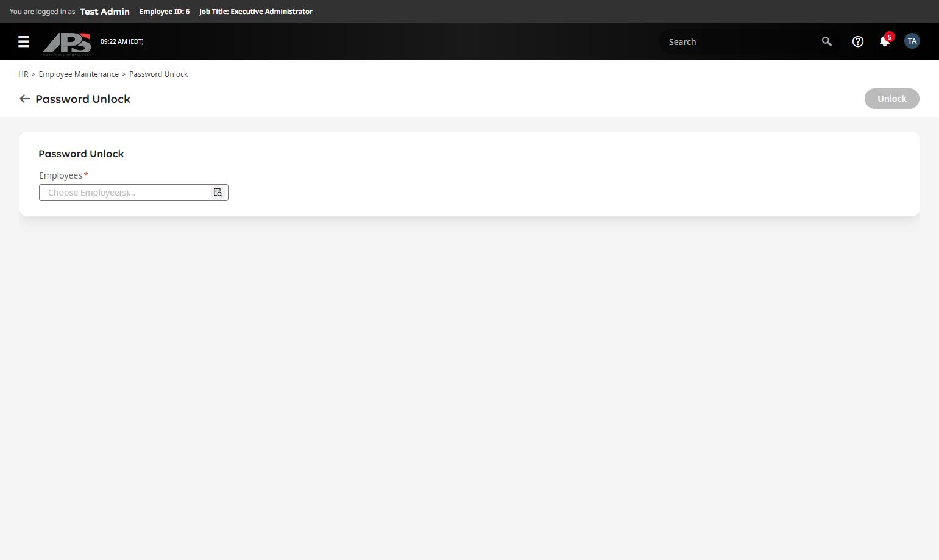This screenshot has height=560, width=939.
Task: Click the Test Admin username text
Action: [x=105, y=12]
